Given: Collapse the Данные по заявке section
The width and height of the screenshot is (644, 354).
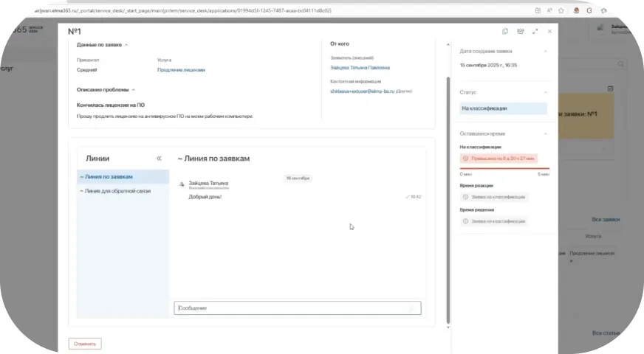Looking at the screenshot, I should click(126, 45).
